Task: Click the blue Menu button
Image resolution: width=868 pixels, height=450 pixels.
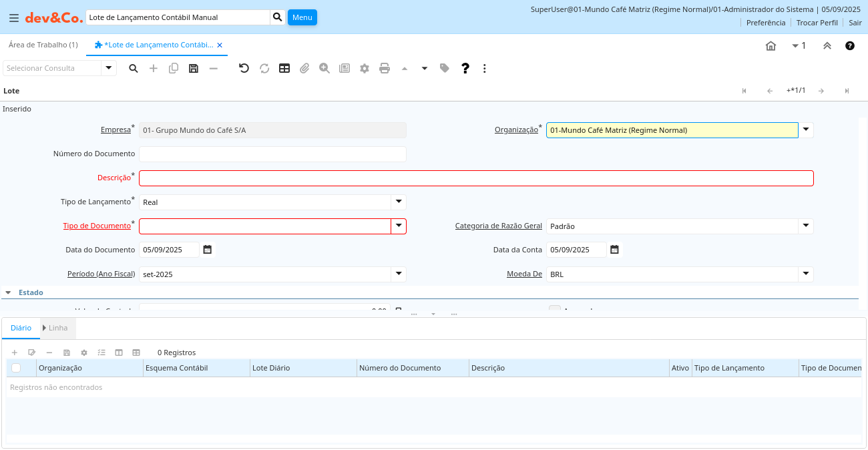Action: click(x=302, y=17)
